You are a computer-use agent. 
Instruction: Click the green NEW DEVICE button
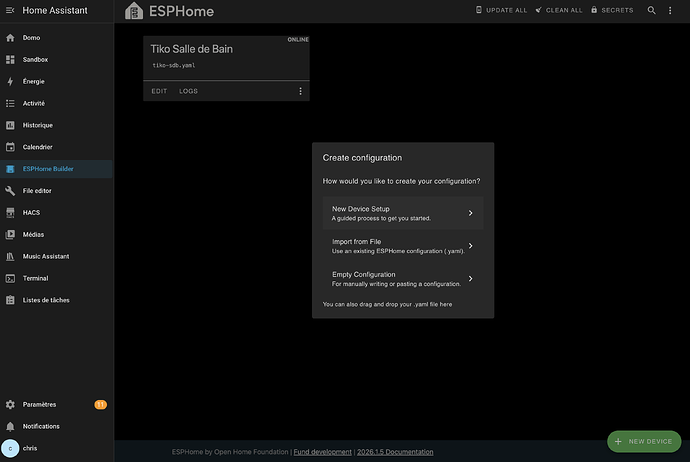pyautogui.click(x=643, y=441)
